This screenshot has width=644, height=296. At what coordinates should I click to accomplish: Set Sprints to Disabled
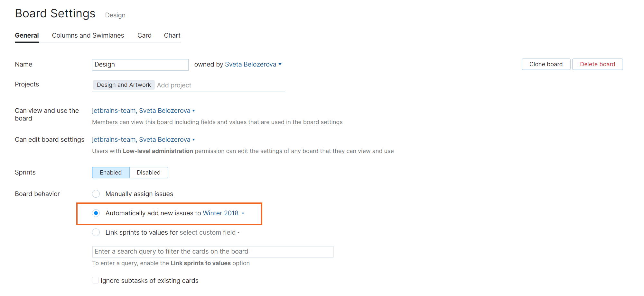[x=148, y=173]
